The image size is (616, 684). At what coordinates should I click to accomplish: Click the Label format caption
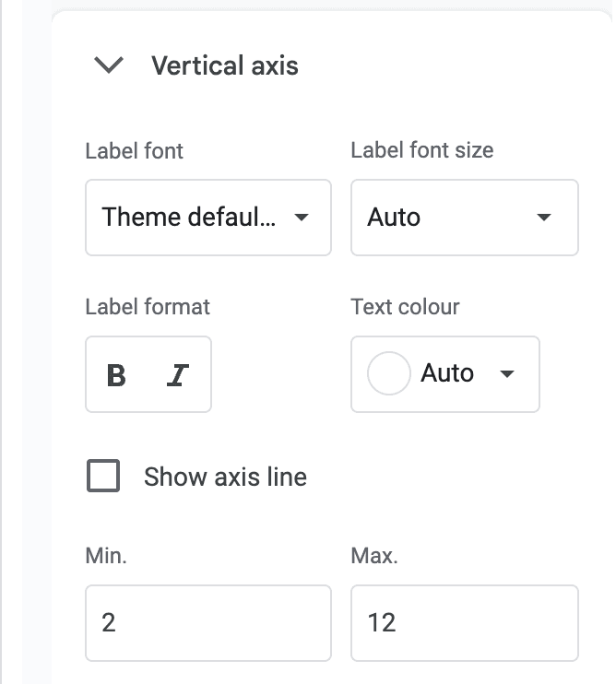point(148,306)
